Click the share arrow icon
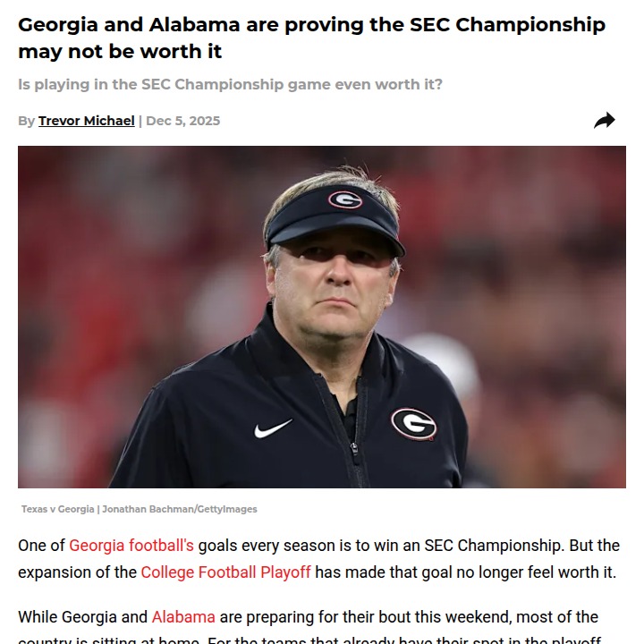This screenshot has height=644, width=644. [605, 121]
